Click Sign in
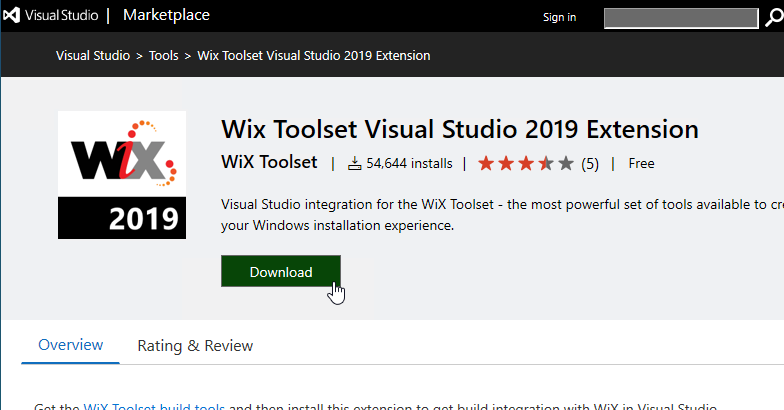This screenshot has width=784, height=410. 560,17
